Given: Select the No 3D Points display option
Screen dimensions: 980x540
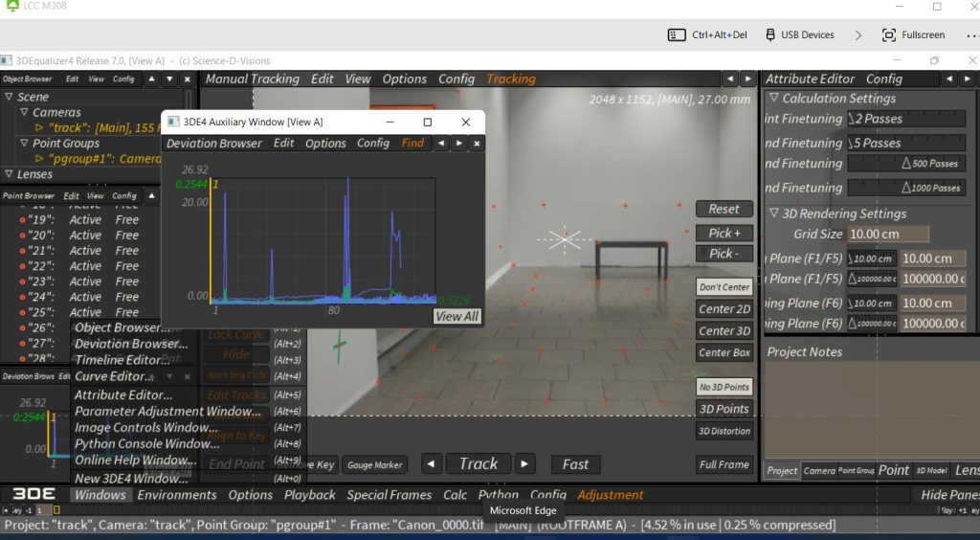Looking at the screenshot, I should pyautogui.click(x=724, y=387).
